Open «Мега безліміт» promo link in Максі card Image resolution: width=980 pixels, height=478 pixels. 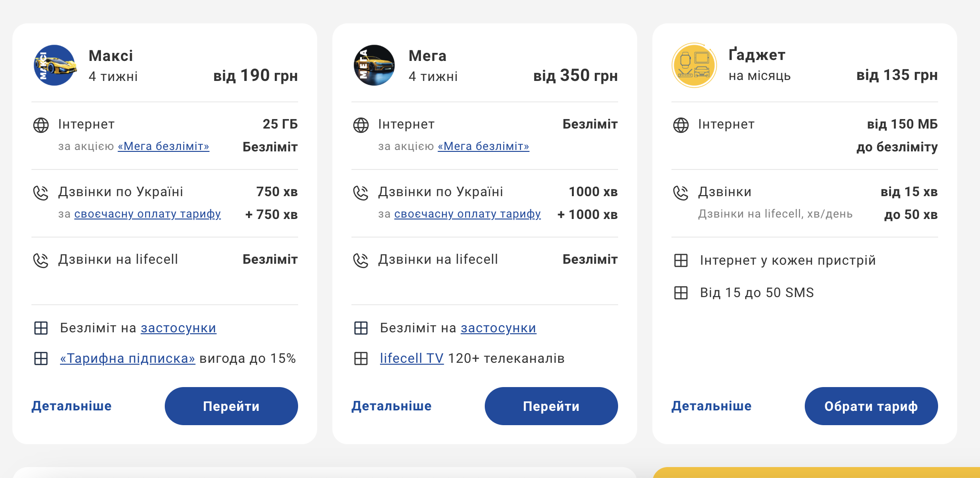163,147
